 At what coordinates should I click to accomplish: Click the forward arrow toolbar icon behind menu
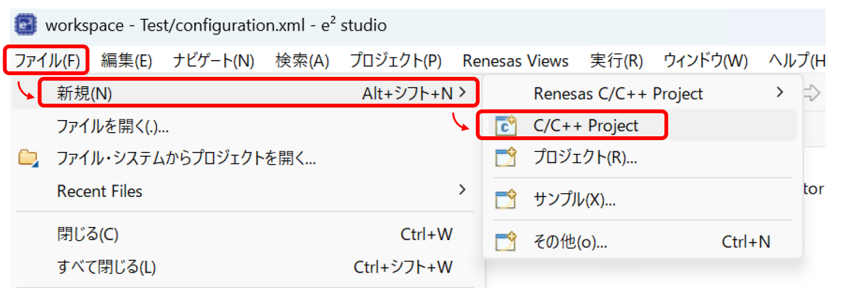[811, 93]
